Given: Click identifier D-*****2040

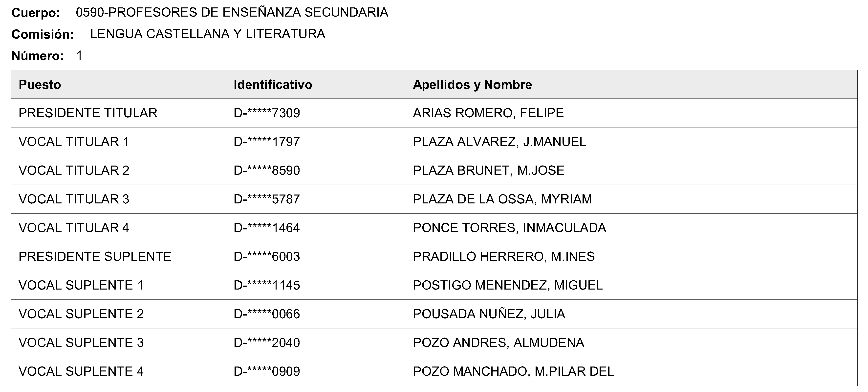Looking at the screenshot, I should point(266,343).
